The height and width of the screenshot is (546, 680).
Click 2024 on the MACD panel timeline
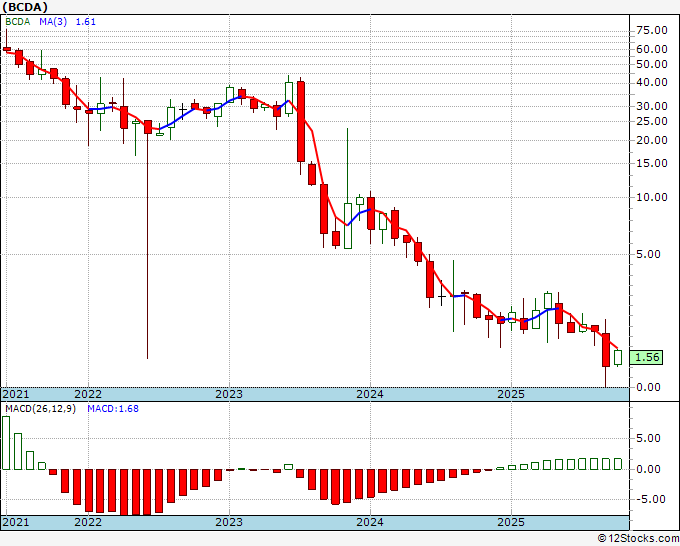[x=370, y=522]
